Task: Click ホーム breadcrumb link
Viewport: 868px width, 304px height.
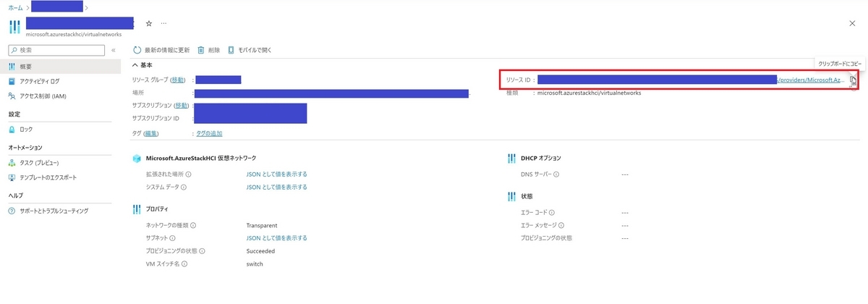Action: tap(15, 7)
